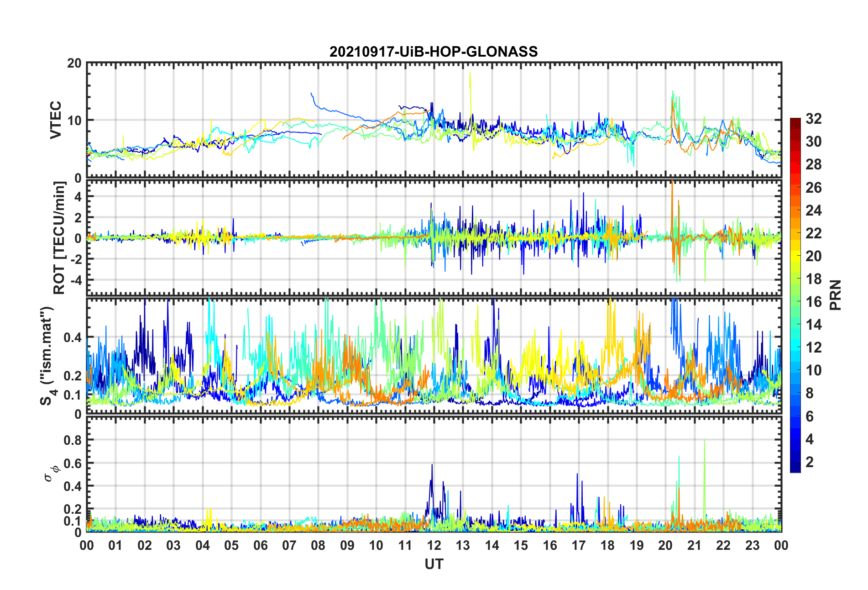
Task: Click x-axis tick label 09
Action: (347, 546)
